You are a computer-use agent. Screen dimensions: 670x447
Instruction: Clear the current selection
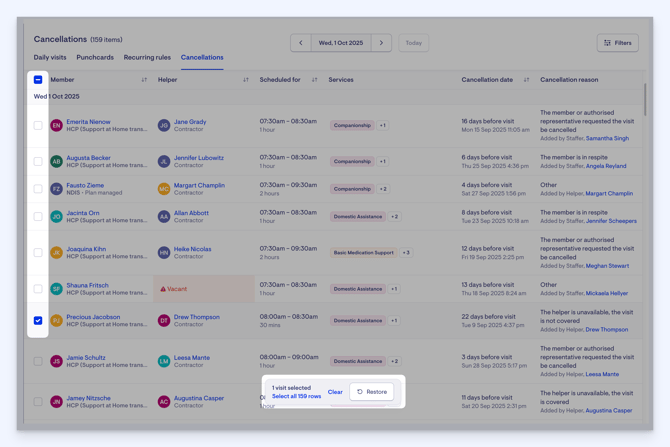point(335,392)
